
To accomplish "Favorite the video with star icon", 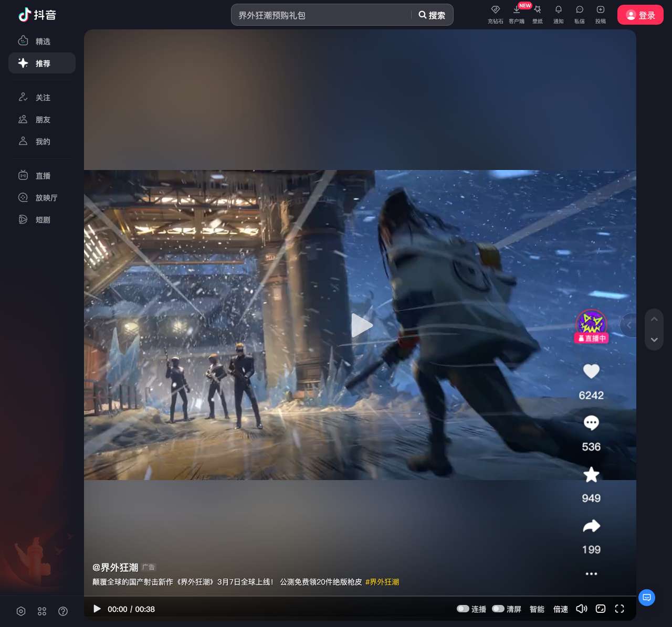I will [x=591, y=474].
